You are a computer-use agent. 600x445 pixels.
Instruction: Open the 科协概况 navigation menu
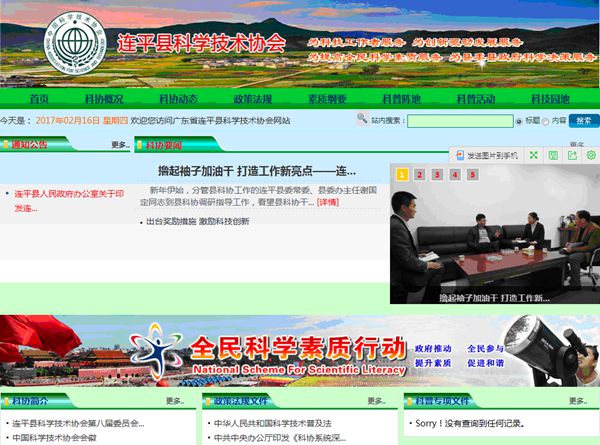[x=104, y=99]
